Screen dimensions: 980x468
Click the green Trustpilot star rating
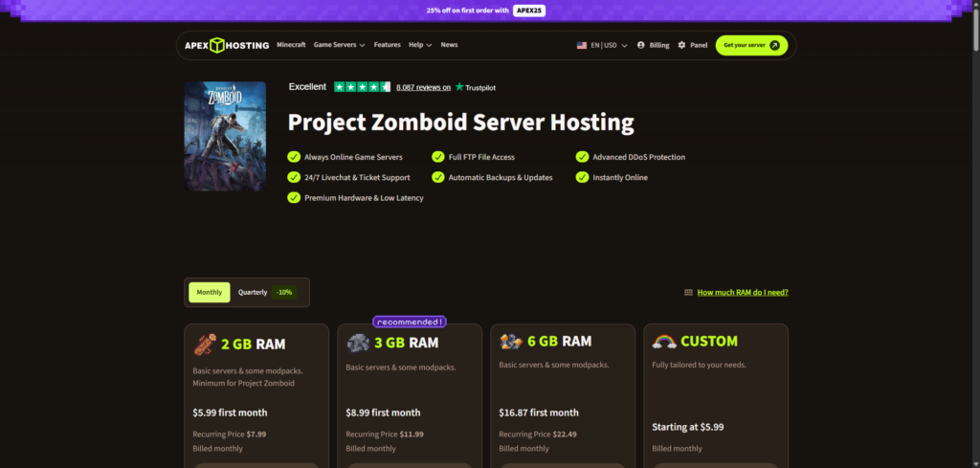(362, 87)
